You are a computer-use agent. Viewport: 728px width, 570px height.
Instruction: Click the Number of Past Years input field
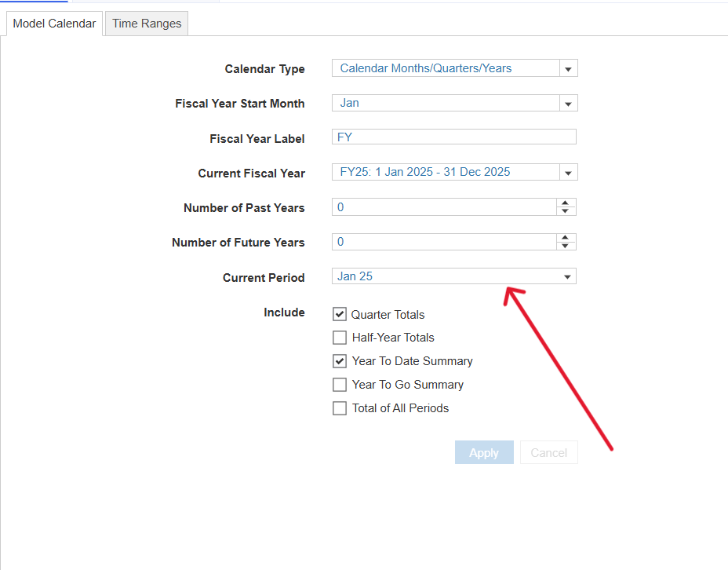tap(444, 207)
